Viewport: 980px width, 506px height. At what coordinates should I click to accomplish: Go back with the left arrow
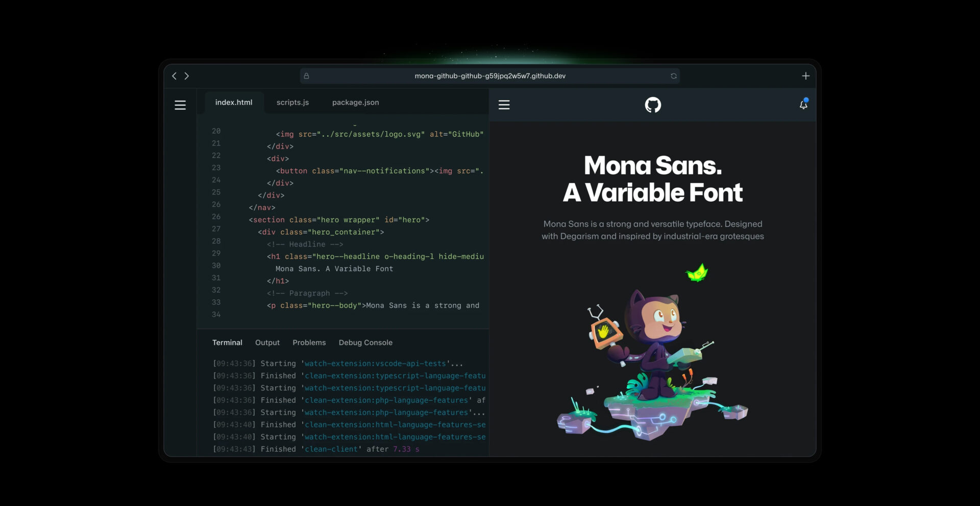tap(174, 76)
